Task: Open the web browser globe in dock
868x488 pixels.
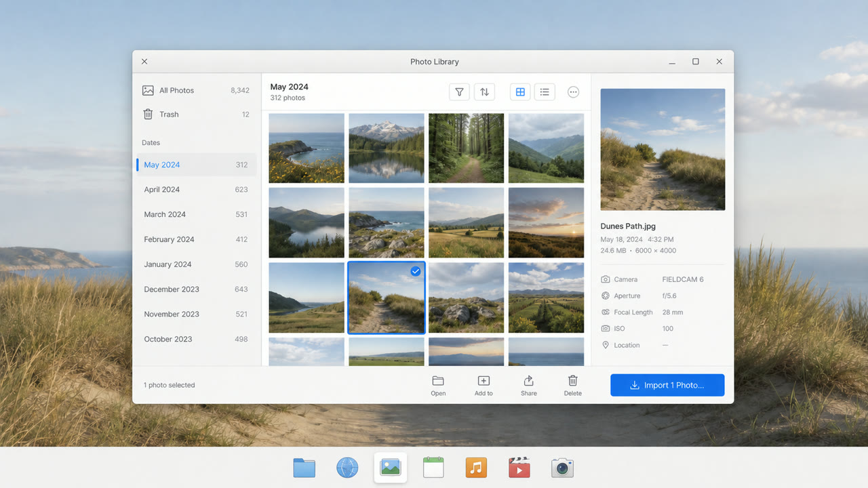Action: pyautogui.click(x=347, y=468)
